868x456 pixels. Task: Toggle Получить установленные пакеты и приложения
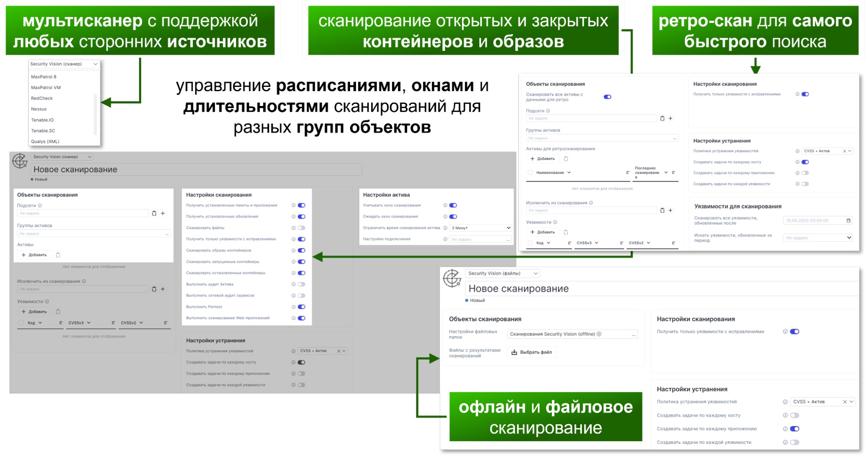point(302,205)
